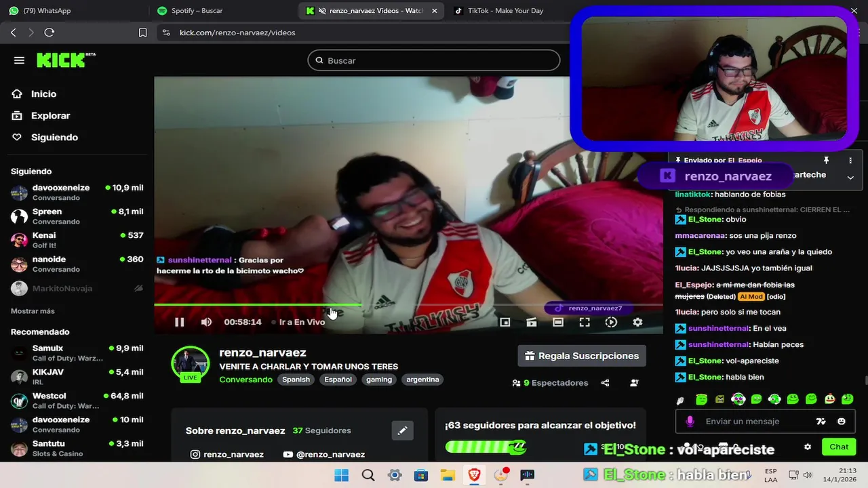Click the purple microphone in chat input
The image size is (868, 488).
tap(690, 422)
